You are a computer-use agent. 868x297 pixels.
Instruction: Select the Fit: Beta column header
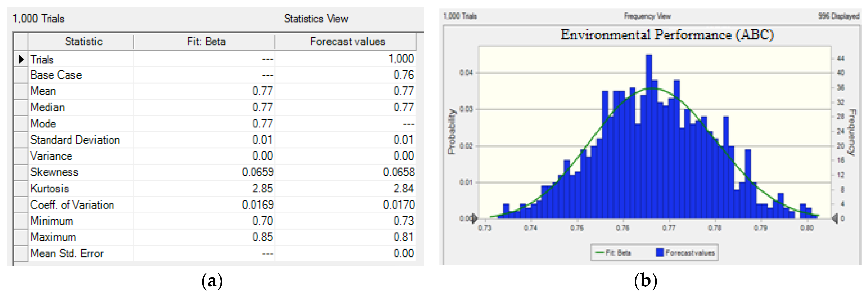point(206,42)
